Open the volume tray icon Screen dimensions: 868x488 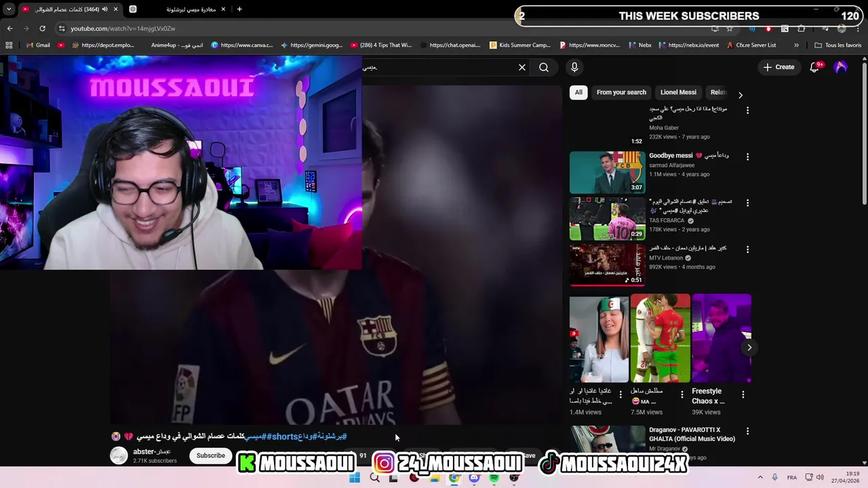[x=820, y=478]
